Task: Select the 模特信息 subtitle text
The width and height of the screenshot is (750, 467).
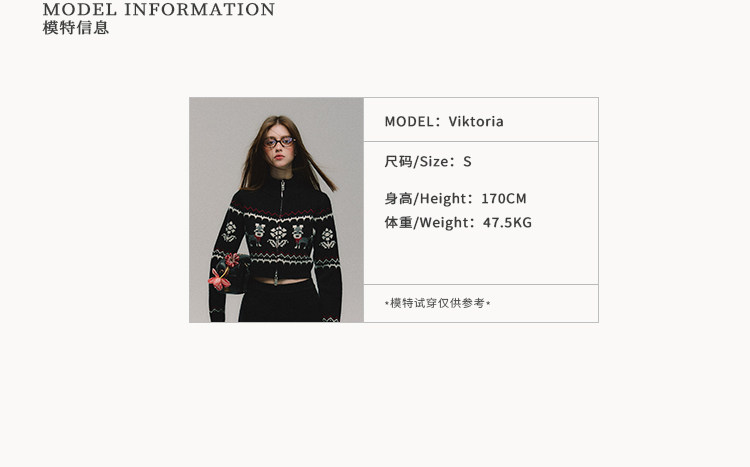Action: 76,27
